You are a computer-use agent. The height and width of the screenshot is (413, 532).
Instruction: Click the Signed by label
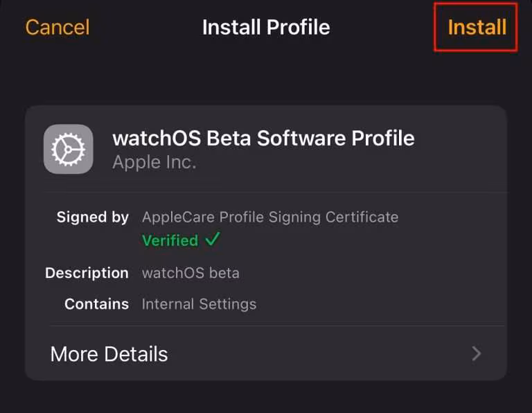tap(92, 217)
